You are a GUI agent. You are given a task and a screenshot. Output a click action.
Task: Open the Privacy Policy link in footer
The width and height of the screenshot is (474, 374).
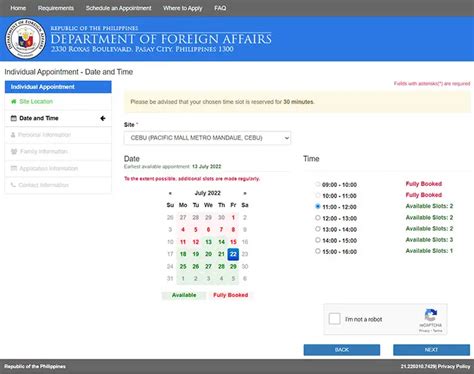454,366
